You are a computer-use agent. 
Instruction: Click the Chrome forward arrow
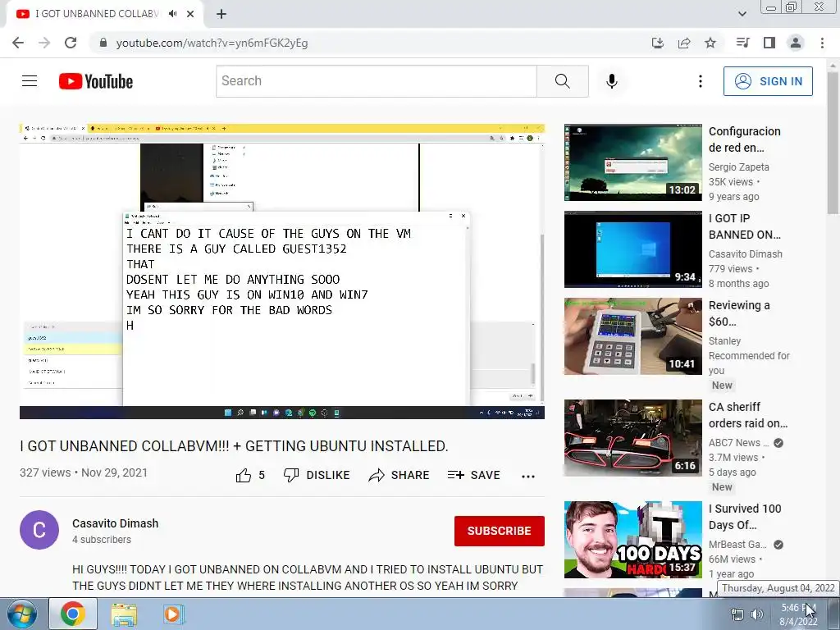44,43
